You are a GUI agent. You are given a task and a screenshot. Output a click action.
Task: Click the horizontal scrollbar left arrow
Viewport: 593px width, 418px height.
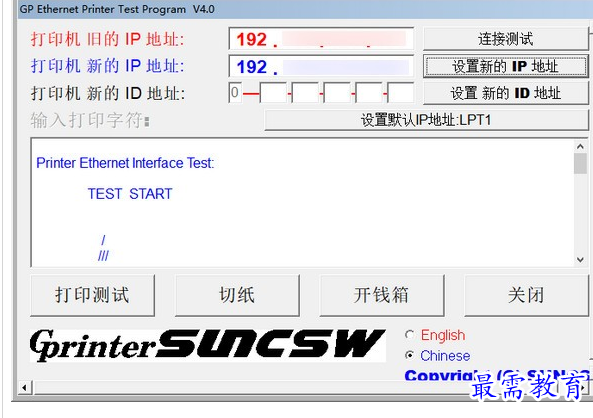[25, 388]
